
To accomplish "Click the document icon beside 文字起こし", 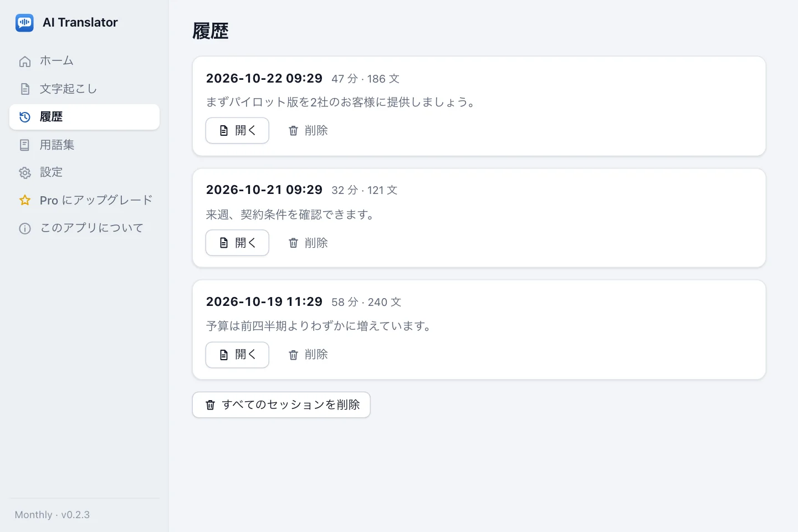I will tap(25, 89).
